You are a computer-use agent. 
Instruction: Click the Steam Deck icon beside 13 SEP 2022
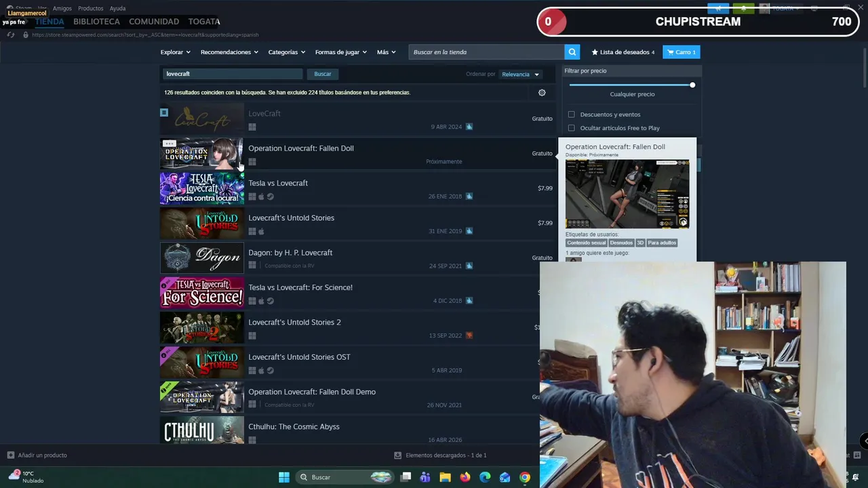469,335
